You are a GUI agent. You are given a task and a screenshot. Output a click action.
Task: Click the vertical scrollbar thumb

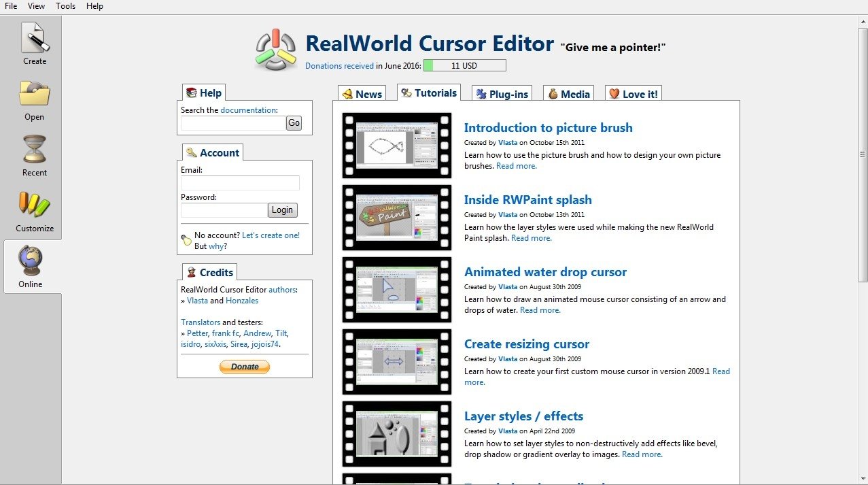(x=863, y=155)
